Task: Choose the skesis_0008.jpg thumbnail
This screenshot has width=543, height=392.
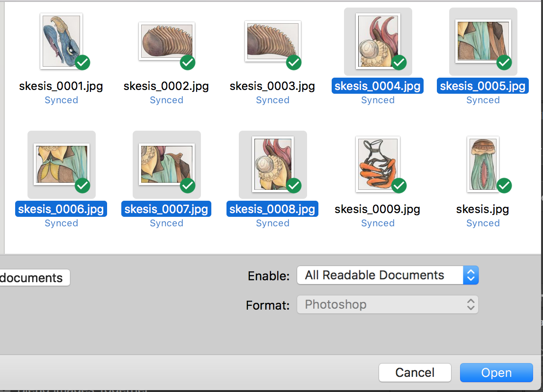Action: click(272, 164)
